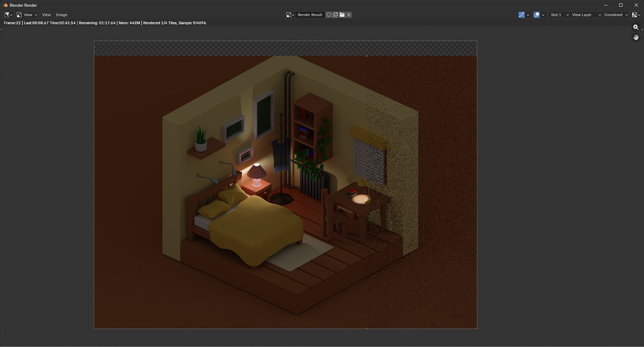Viewport: 644px width, 347px height.
Task: Create a new image copy
Action: 335,15
